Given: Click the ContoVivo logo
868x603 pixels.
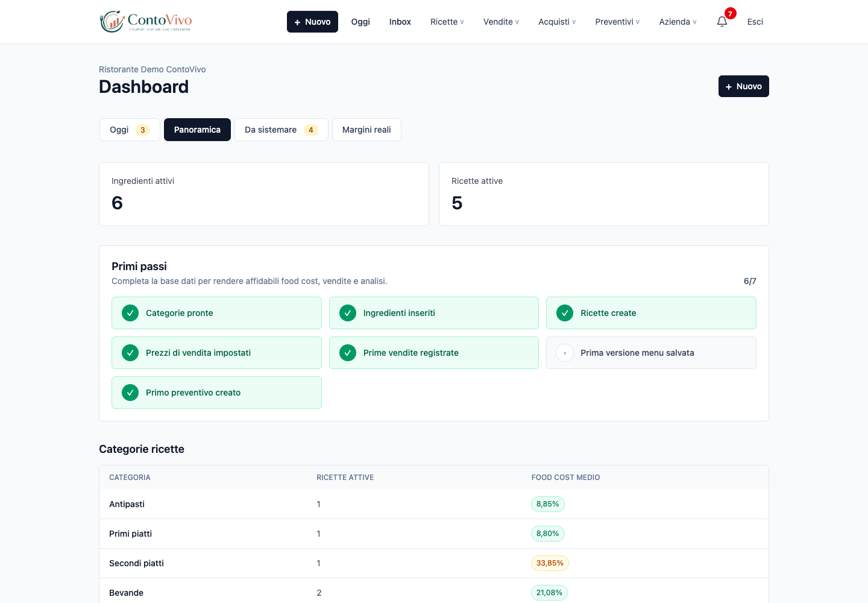Looking at the screenshot, I should (x=146, y=22).
